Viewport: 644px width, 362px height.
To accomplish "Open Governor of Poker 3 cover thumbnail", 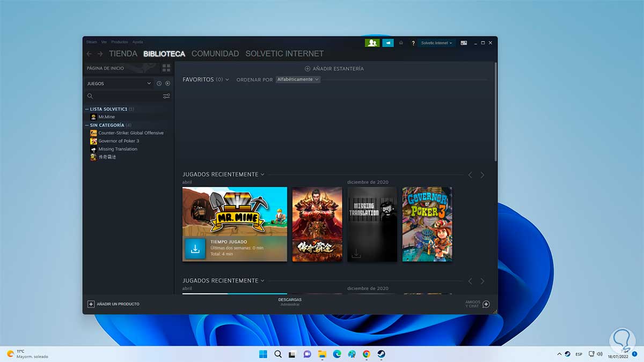I will coord(427,224).
